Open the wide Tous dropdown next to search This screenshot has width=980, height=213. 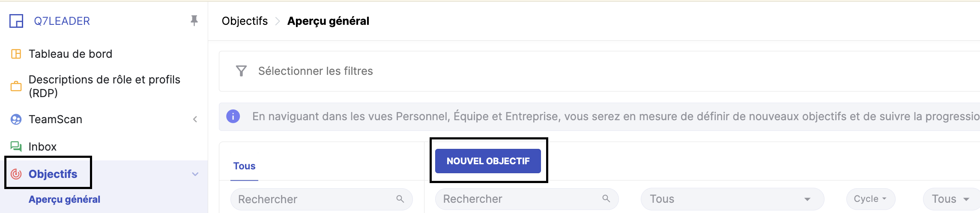732,199
